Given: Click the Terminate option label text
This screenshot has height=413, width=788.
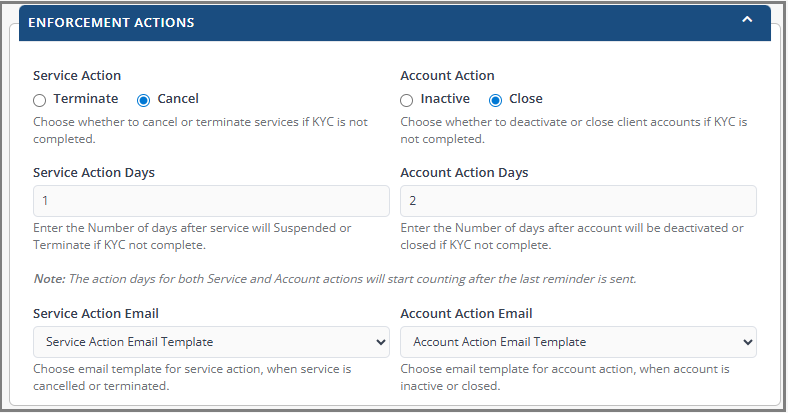Looking at the screenshot, I should click(x=86, y=99).
